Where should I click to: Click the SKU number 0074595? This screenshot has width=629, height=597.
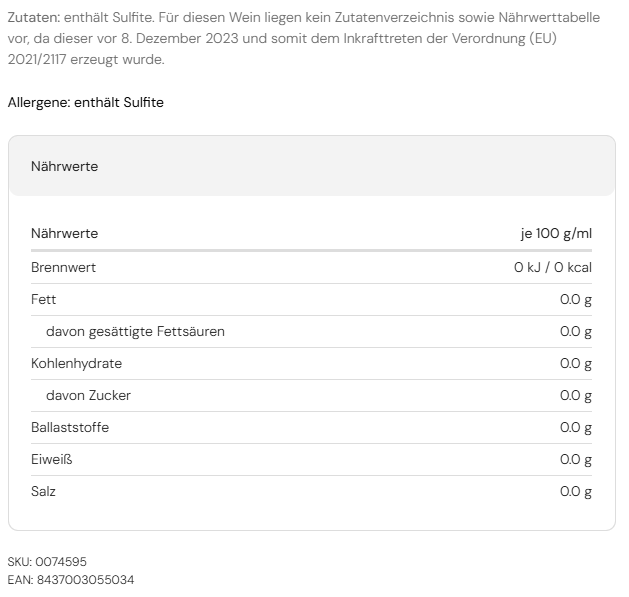coord(68,562)
